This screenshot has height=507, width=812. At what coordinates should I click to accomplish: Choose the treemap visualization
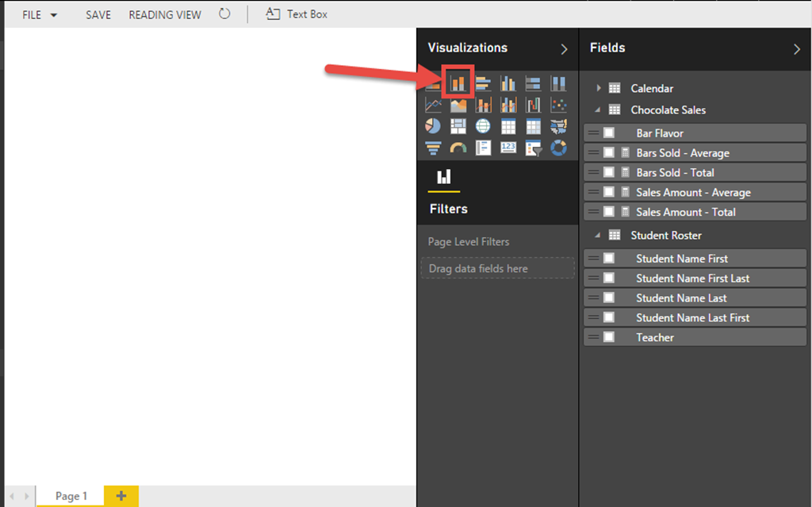[458, 126]
